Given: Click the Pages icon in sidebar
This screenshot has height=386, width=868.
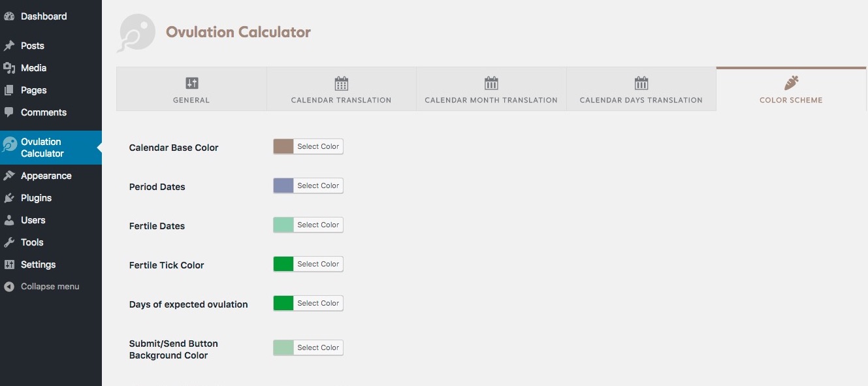Looking at the screenshot, I should [9, 90].
